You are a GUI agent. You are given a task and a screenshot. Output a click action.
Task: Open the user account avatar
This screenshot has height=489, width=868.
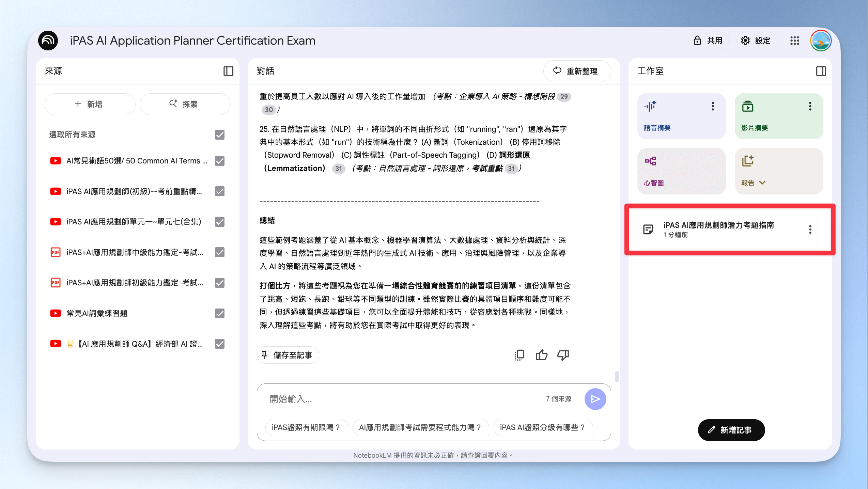(821, 41)
